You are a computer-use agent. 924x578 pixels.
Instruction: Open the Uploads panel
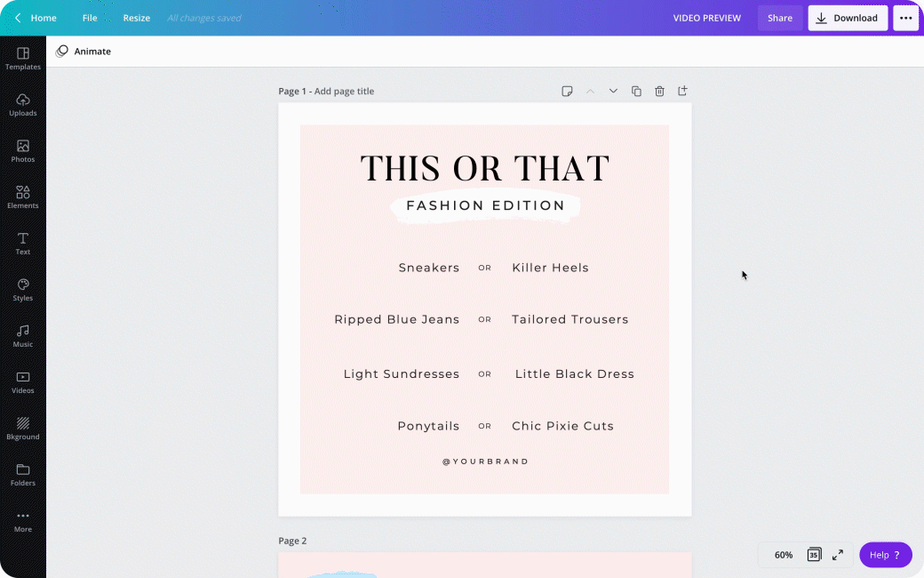point(23,105)
